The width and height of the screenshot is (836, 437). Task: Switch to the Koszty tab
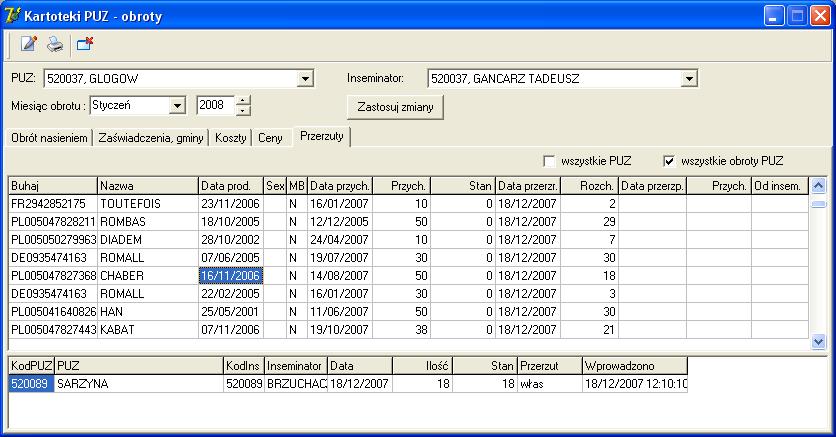click(x=230, y=138)
